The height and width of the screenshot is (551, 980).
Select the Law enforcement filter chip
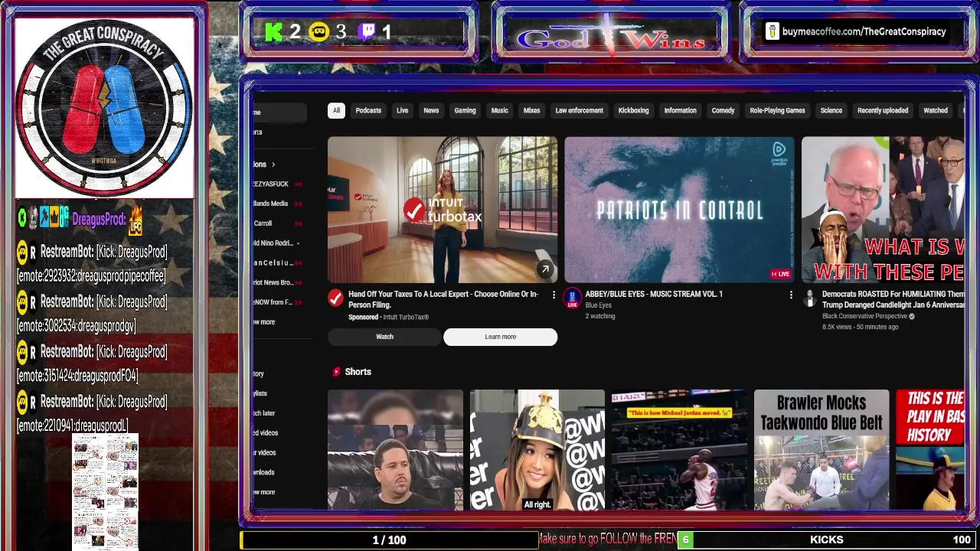[579, 110]
